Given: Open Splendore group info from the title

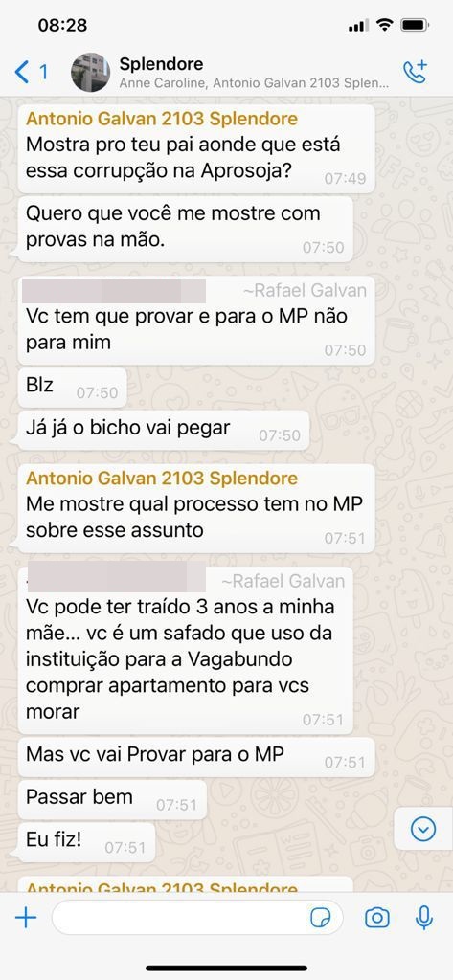Looking at the screenshot, I should click(x=161, y=64).
